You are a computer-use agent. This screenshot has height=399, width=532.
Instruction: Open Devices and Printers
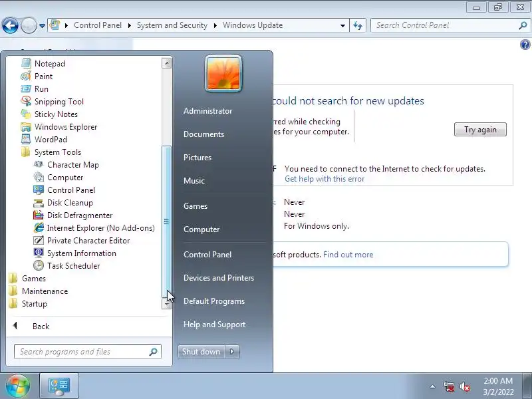(219, 278)
